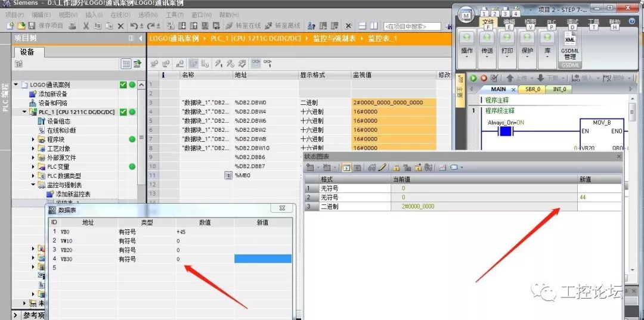Click the 新值 cell containing 44
644x320 pixels.
(600, 197)
